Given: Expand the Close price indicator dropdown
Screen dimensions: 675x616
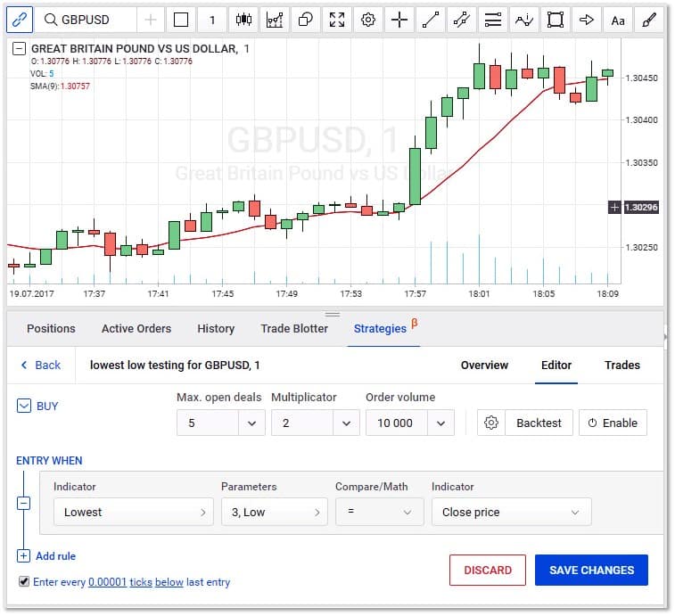Looking at the screenshot, I should click(x=511, y=512).
